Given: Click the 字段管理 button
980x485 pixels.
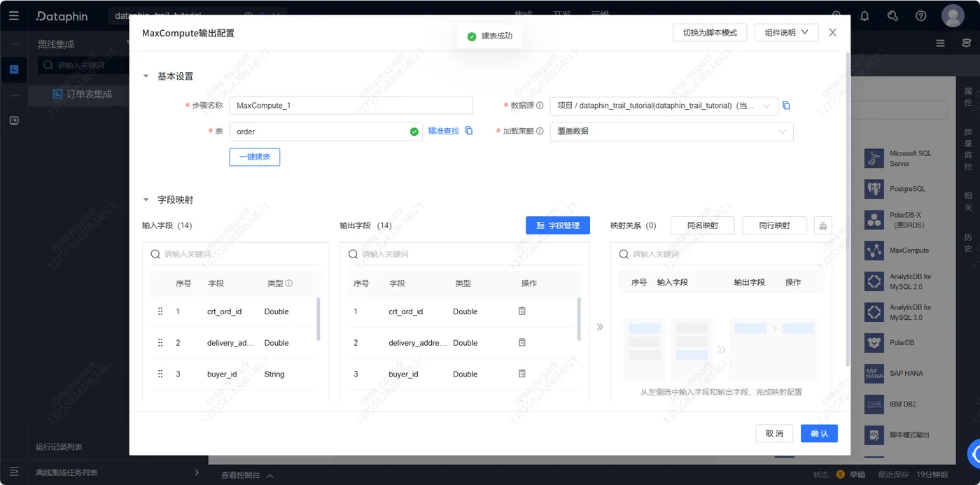Looking at the screenshot, I should 558,225.
